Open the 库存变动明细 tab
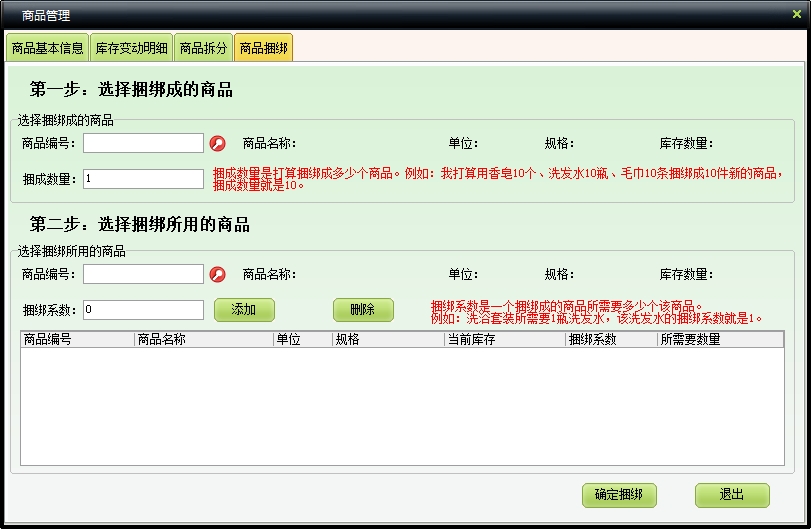811x529 pixels. tap(131, 48)
